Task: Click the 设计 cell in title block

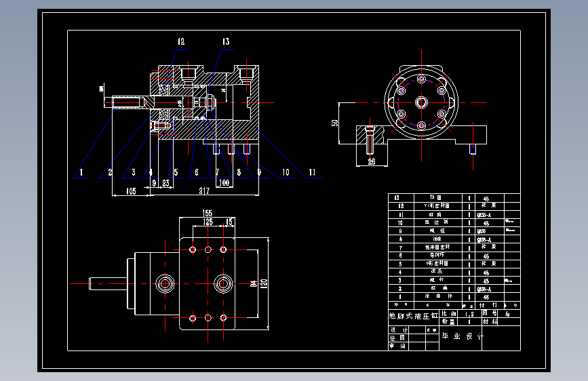Action: (399, 330)
